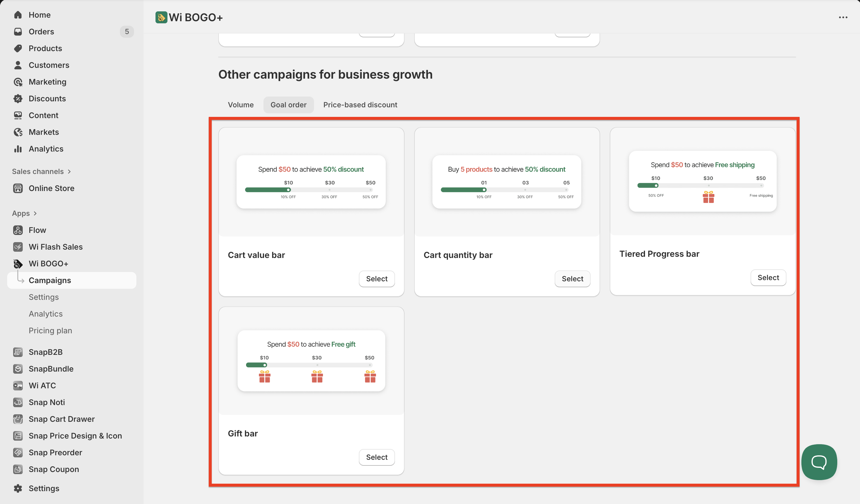
Task: Click the Online Store icon
Action: pyautogui.click(x=18, y=188)
